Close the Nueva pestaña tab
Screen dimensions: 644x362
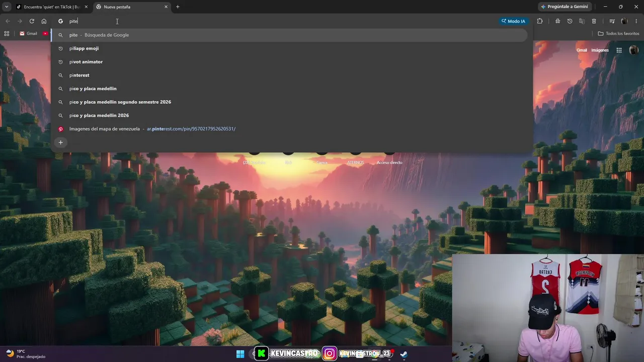(x=166, y=7)
